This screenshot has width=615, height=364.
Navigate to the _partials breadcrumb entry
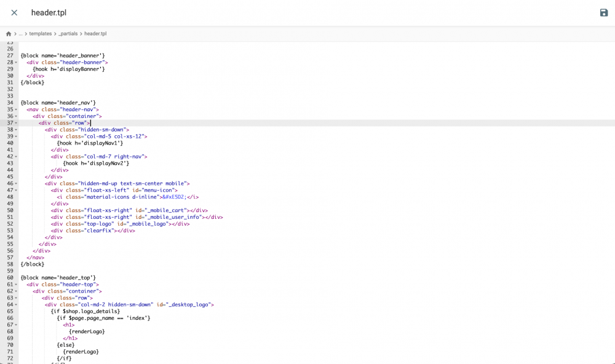(68, 33)
